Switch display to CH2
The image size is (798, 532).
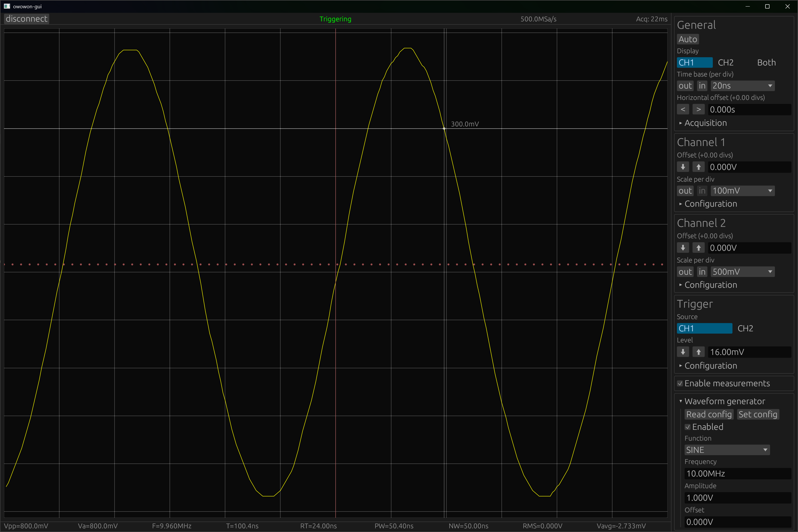point(726,62)
